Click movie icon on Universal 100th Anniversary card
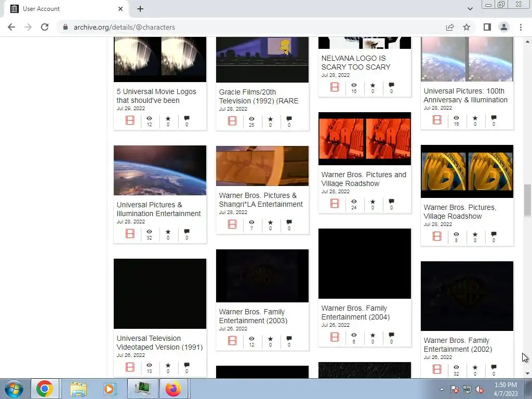This screenshot has height=399, width=532. pyautogui.click(x=437, y=120)
